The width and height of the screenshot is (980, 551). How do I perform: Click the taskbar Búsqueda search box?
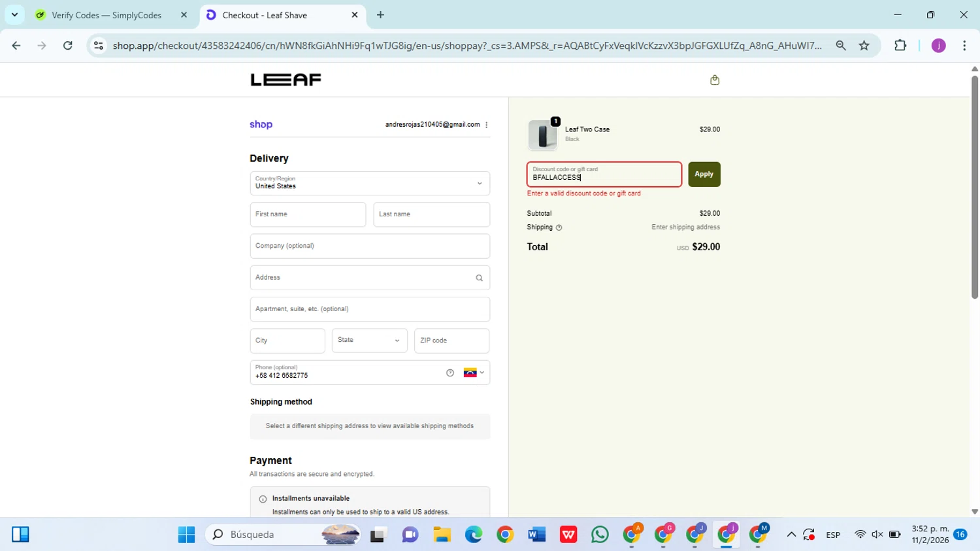click(x=284, y=535)
